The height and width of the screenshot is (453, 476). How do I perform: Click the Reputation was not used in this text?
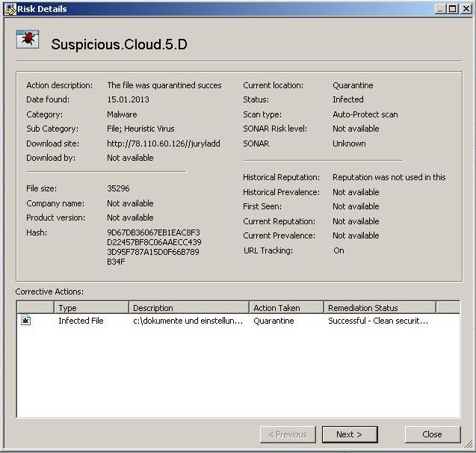[x=389, y=177]
